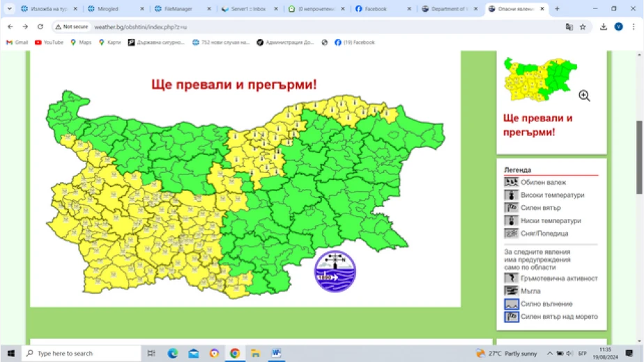Open the small Bulgaria warning map thumbnail

point(541,80)
